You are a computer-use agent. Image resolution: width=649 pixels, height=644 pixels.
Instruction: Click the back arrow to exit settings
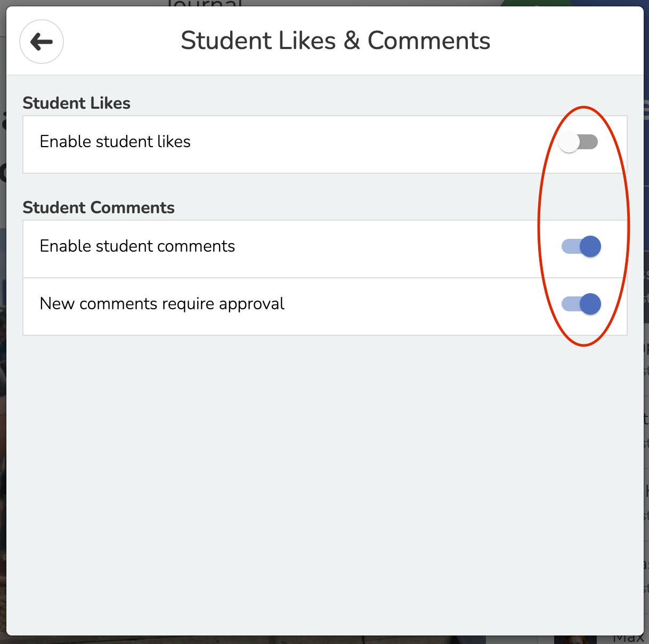pyautogui.click(x=41, y=42)
